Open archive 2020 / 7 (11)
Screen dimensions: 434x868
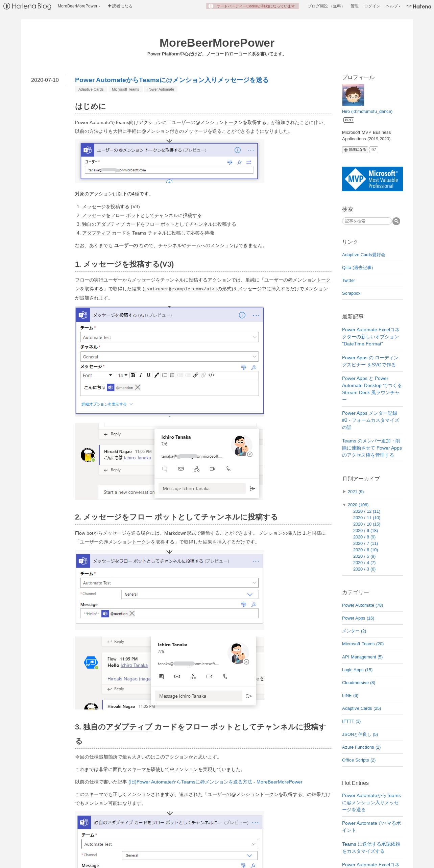pyautogui.click(x=365, y=544)
